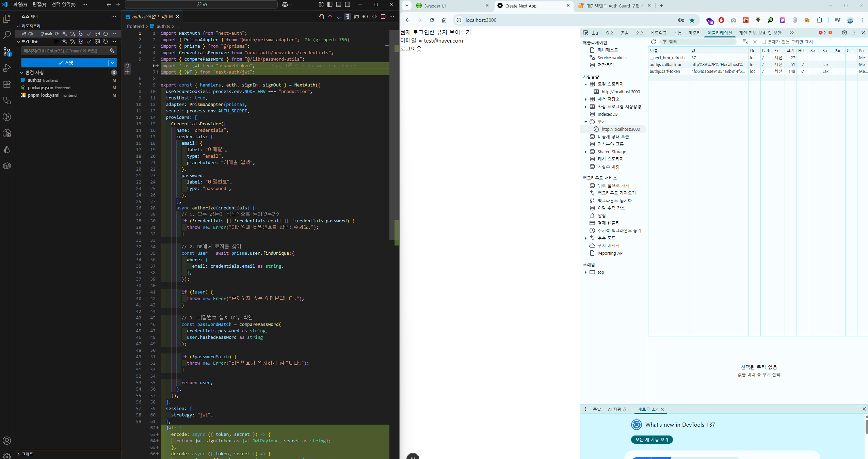Image resolution: width=868 pixels, height=459 pixels.
Task: Go to Chrome home page button
Action: [444, 20]
